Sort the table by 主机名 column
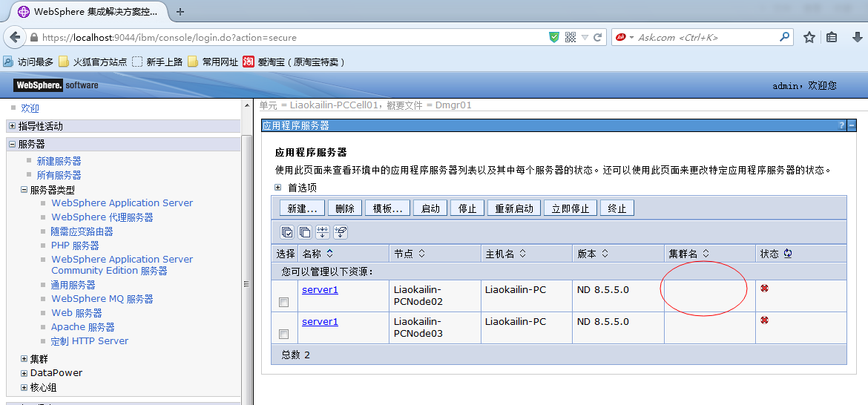Screen dimensions: 868x405 522,254
